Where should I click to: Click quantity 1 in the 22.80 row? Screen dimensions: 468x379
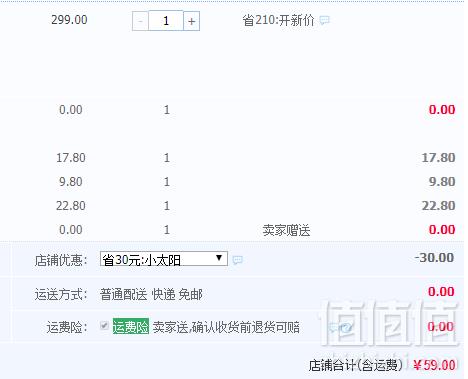(167, 206)
